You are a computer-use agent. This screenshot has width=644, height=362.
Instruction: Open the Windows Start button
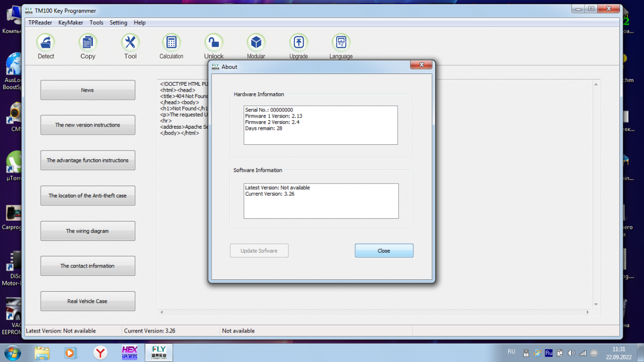point(12,352)
